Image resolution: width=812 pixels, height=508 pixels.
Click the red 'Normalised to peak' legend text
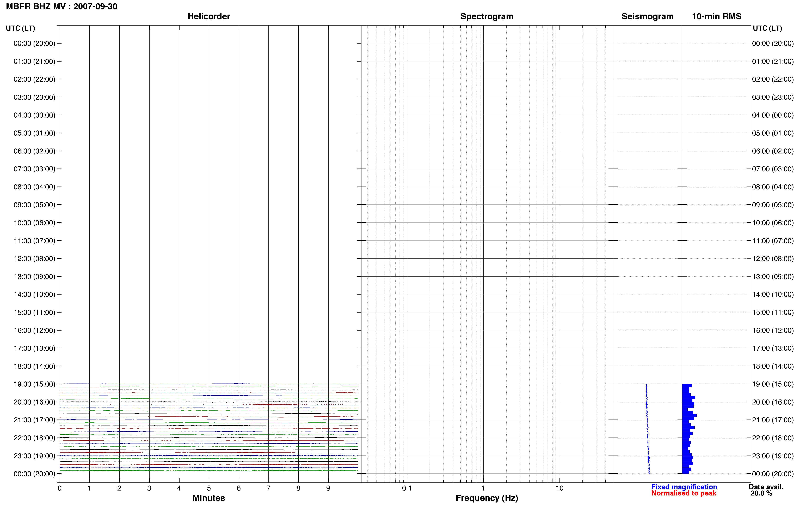pos(684,493)
